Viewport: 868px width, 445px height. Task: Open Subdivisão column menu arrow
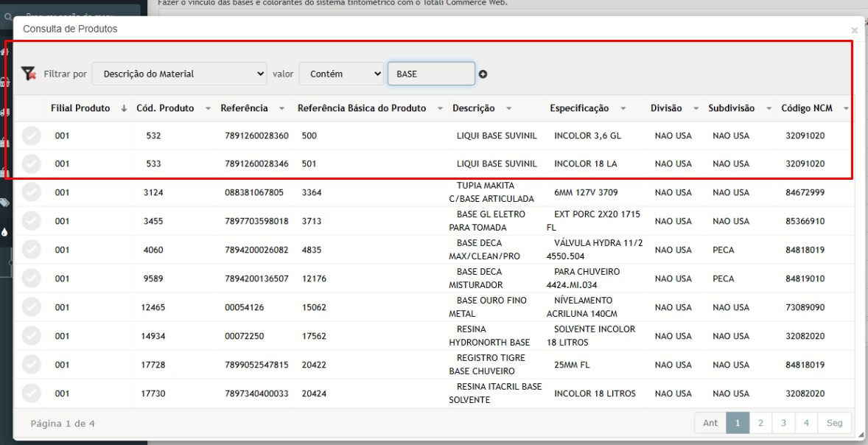coord(769,108)
